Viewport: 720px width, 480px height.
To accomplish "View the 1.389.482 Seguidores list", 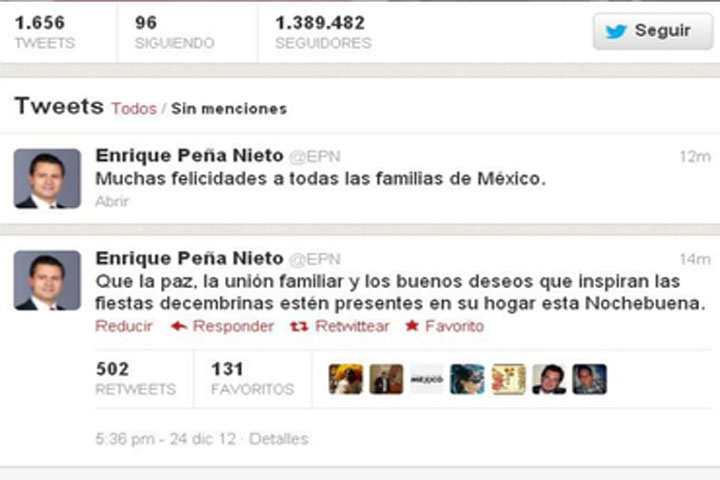I will 323,32.
